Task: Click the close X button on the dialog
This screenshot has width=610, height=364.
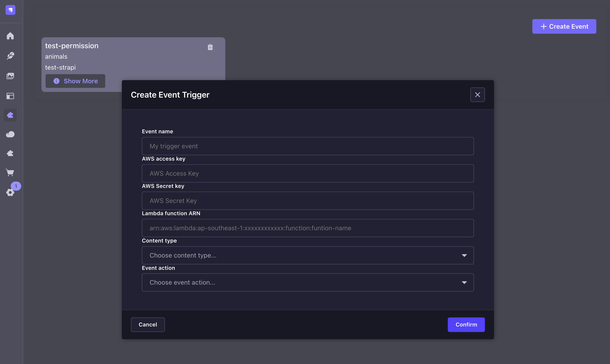Action: [x=477, y=94]
